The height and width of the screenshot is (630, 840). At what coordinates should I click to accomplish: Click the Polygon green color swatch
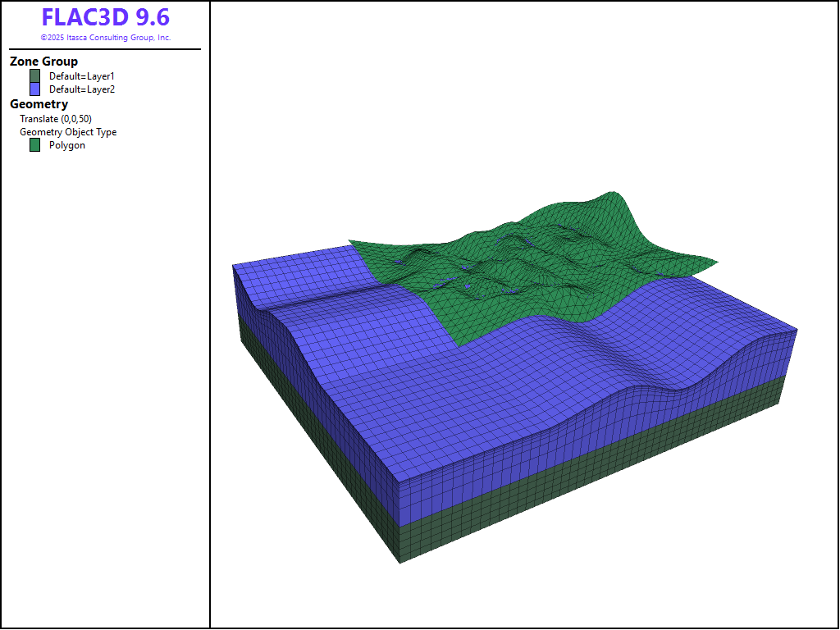[34, 145]
